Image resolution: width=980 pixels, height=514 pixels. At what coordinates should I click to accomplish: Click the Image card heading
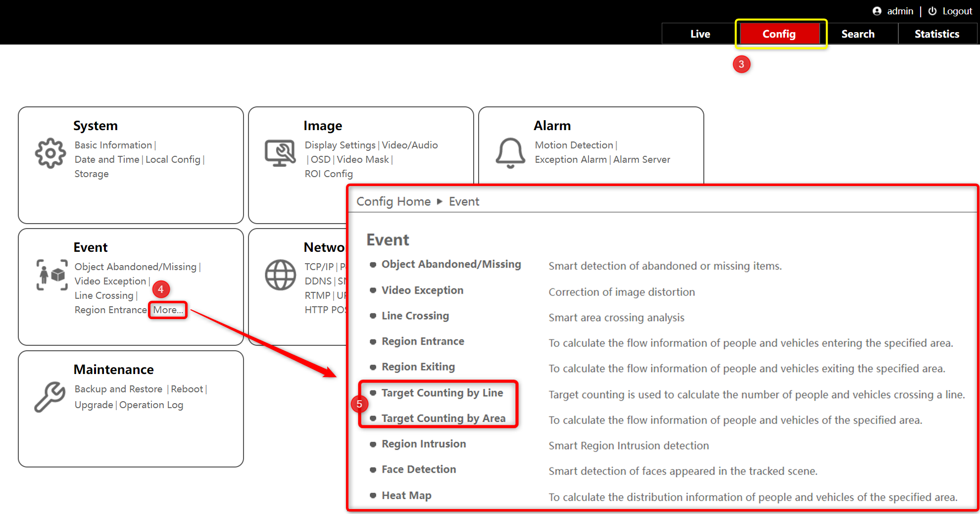[x=323, y=126]
